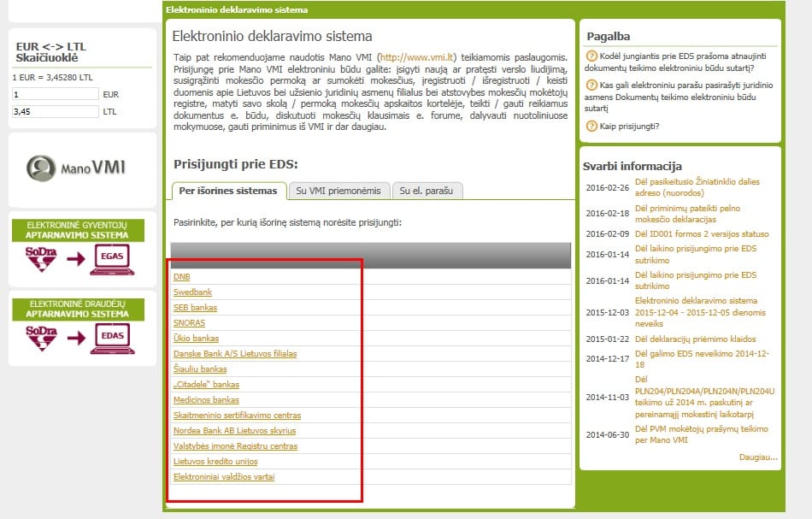The image size is (812, 519).
Task: Click the LTL amount input field
Action: [56, 111]
